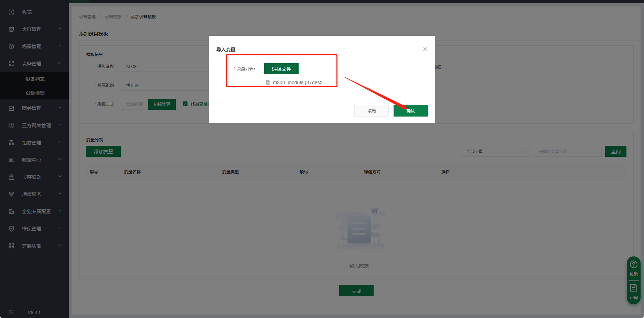Toggle the 终端变量 checkbox
This screenshot has height=318, width=644.
pyautogui.click(x=185, y=104)
